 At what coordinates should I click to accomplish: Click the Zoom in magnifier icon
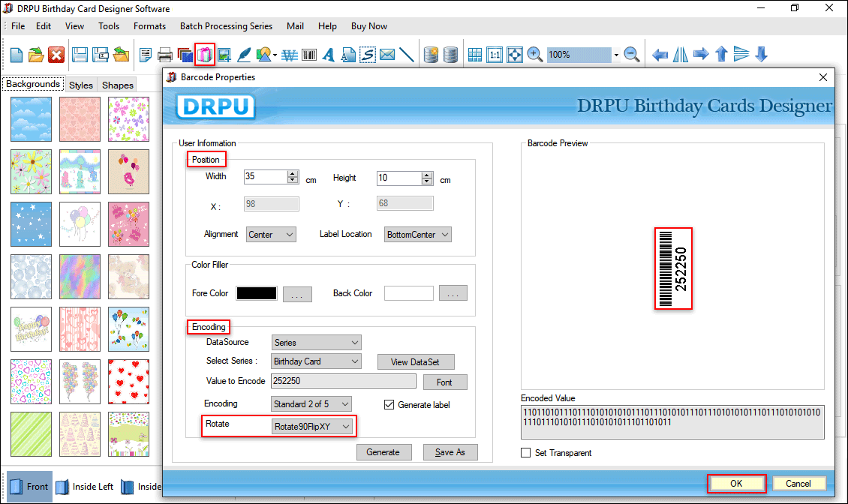point(534,55)
